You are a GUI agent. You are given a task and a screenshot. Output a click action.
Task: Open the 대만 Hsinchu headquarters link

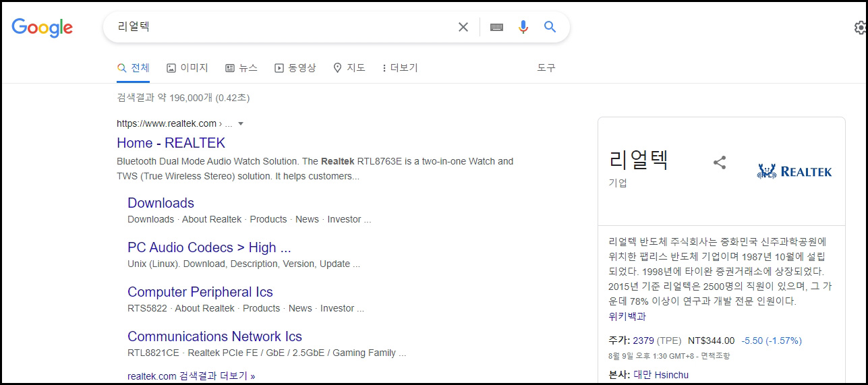coord(661,375)
